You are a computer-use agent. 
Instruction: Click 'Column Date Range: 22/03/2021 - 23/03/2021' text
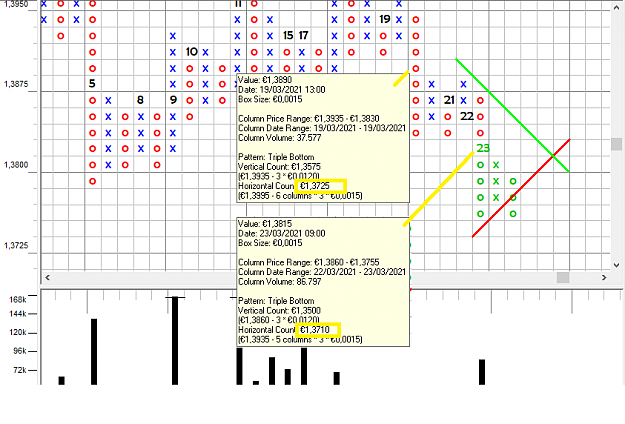click(322, 272)
